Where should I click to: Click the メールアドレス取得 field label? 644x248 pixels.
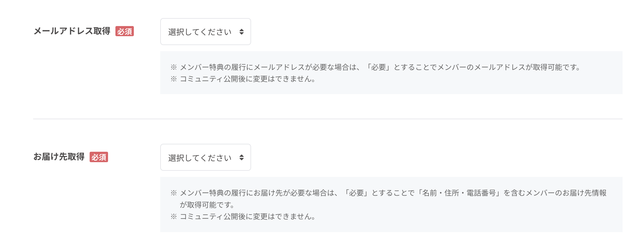tap(72, 31)
